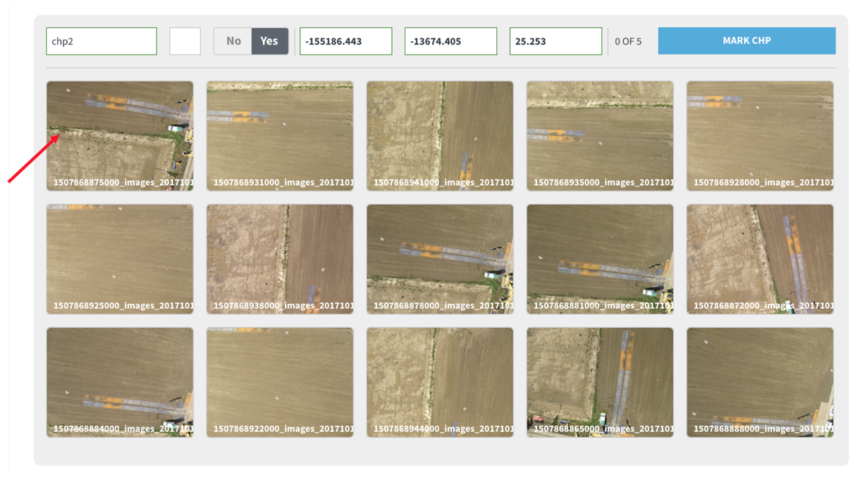Open thumbnail 1507868872000_images
The height and width of the screenshot is (481, 868).
[760, 259]
